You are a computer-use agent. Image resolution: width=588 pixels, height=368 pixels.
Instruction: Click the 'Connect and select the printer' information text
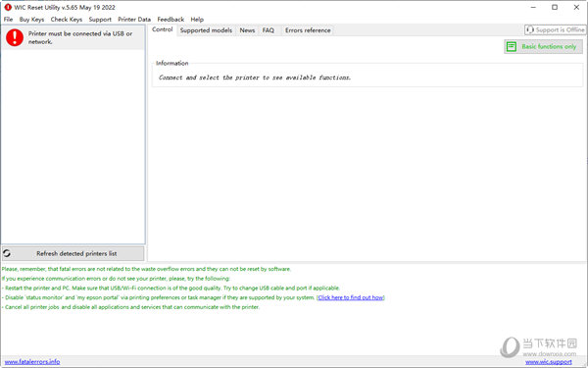click(x=255, y=78)
